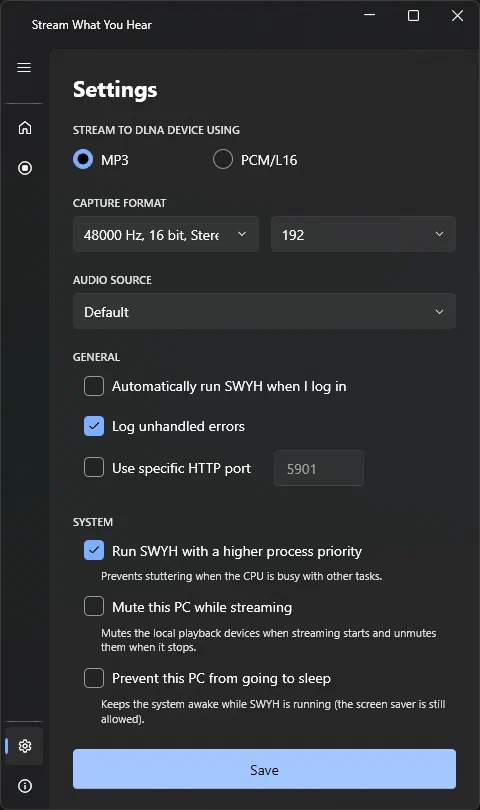
Task: Enable Prevent this PC from going to sleep
Action: pos(94,678)
